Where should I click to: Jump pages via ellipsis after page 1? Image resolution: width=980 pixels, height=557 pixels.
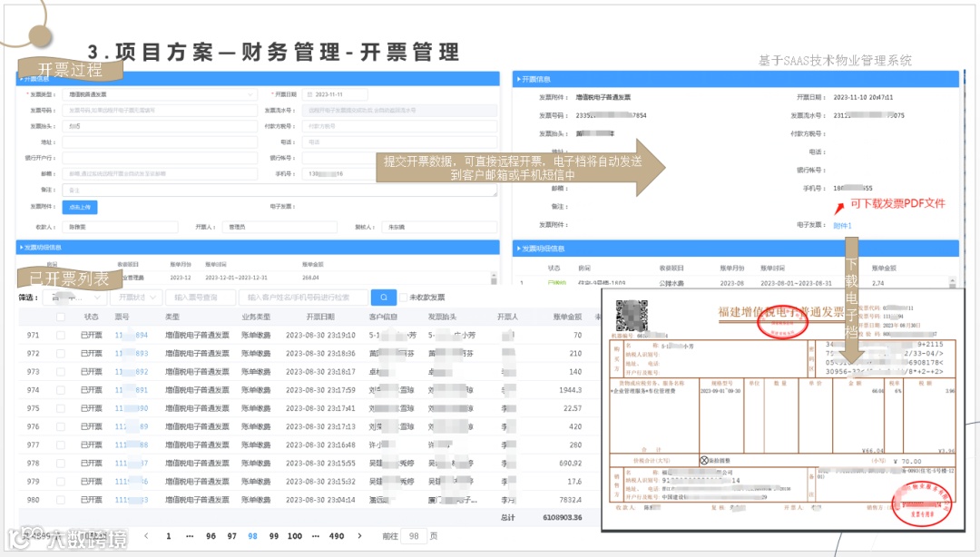190,536
